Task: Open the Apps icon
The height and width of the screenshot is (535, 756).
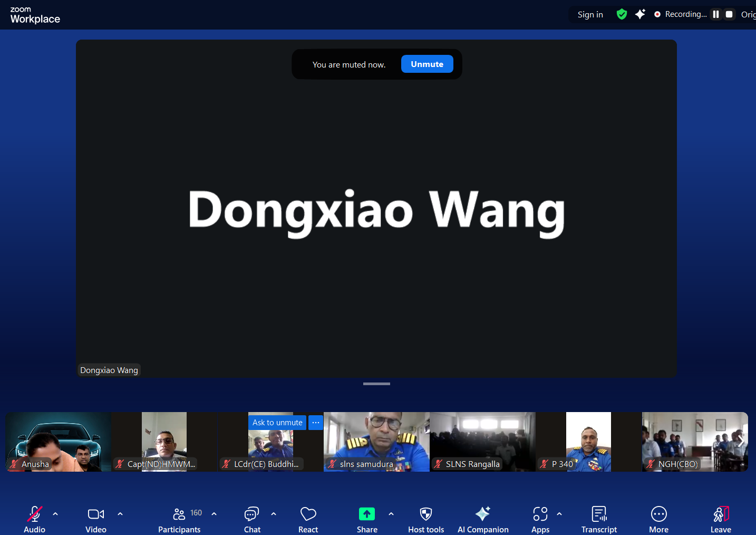Action: [x=540, y=514]
